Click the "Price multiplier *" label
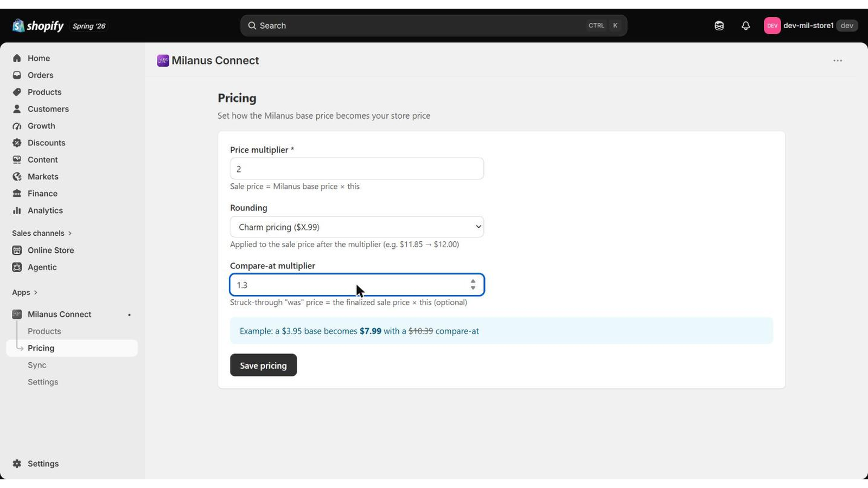This screenshot has height=488, width=868. tap(262, 150)
